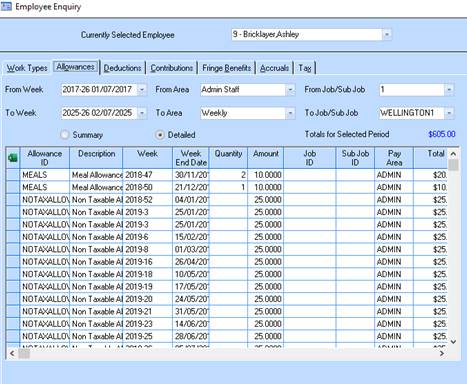Click the Description column header
The width and height of the screenshot is (467, 384).
(96, 158)
